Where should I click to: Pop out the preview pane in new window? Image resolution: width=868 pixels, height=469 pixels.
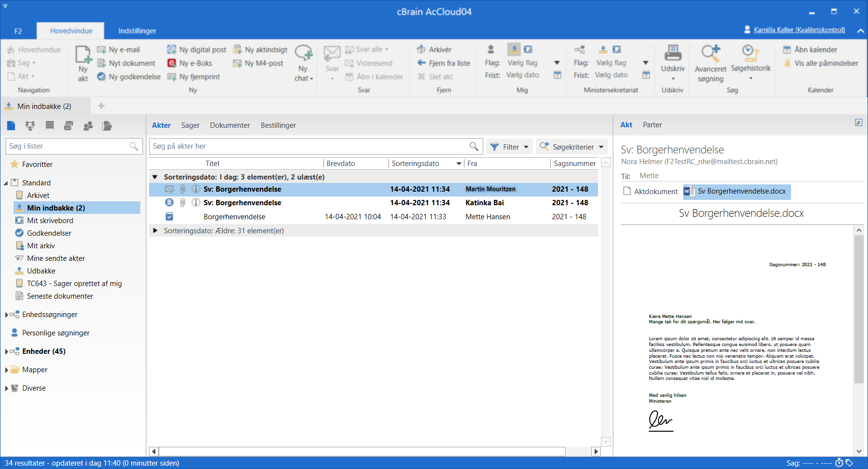coord(859,123)
